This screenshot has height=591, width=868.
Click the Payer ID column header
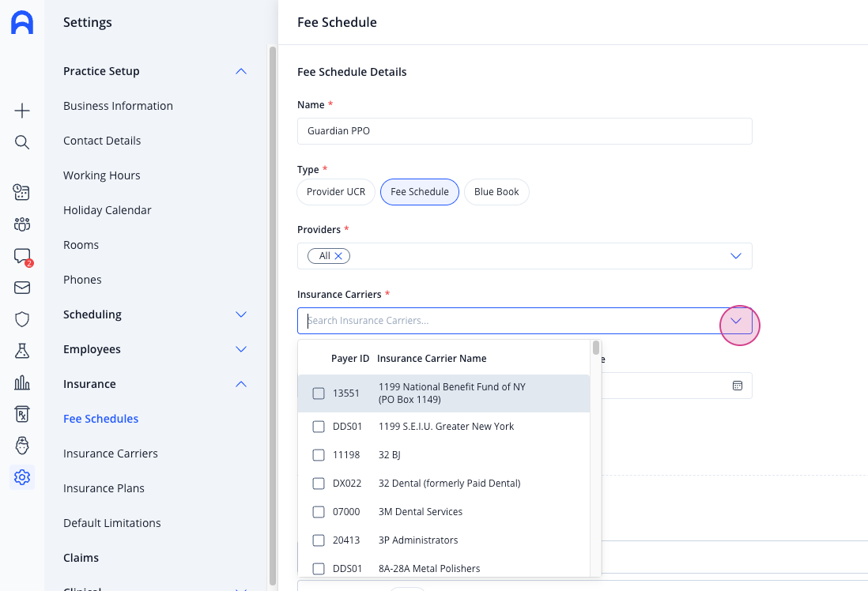[x=350, y=359]
